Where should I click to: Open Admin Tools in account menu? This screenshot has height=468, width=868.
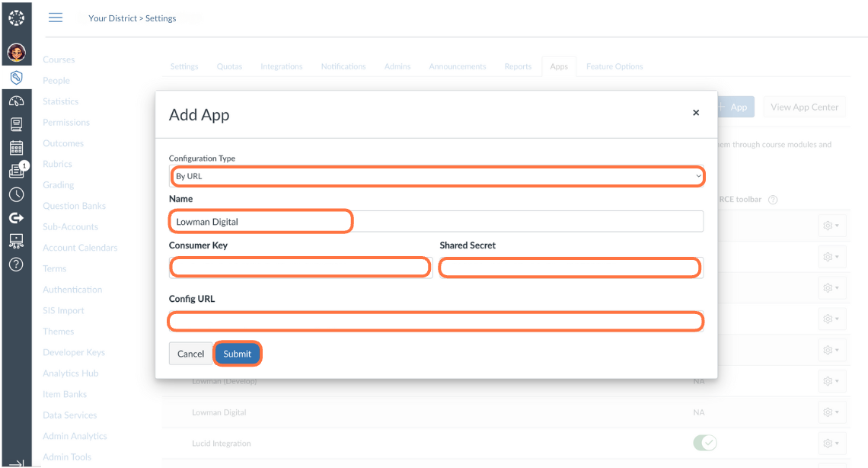coord(67,457)
